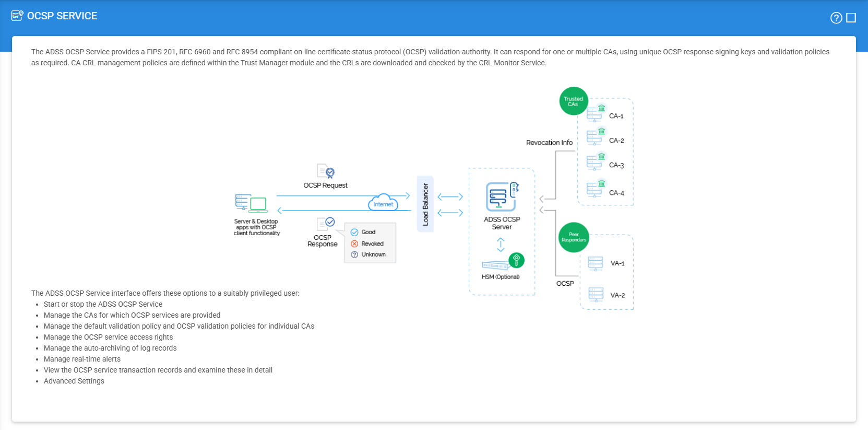Click the OCSP Service header icon
This screenshot has width=868, height=430.
(x=17, y=16)
